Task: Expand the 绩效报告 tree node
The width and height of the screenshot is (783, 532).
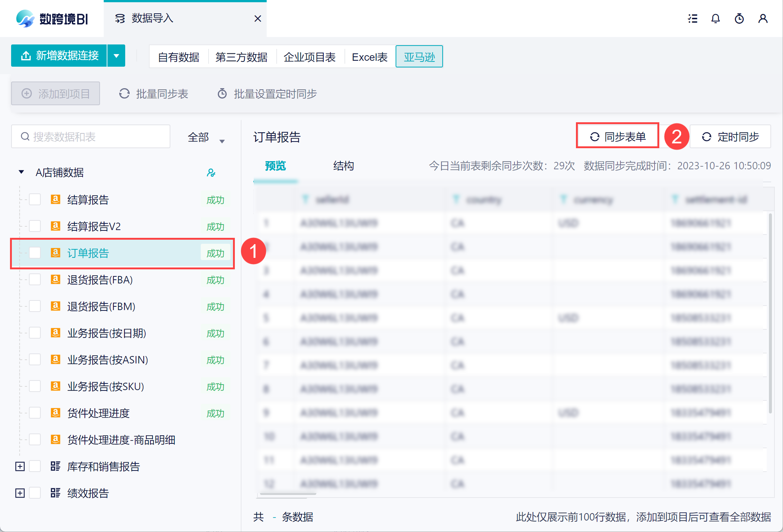Action: coord(20,493)
